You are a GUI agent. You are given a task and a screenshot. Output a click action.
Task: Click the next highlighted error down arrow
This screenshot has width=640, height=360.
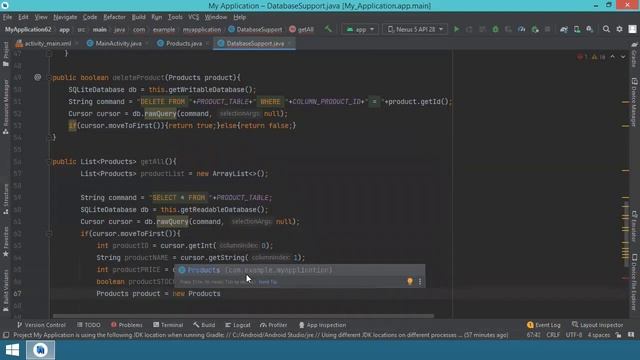tap(623, 57)
